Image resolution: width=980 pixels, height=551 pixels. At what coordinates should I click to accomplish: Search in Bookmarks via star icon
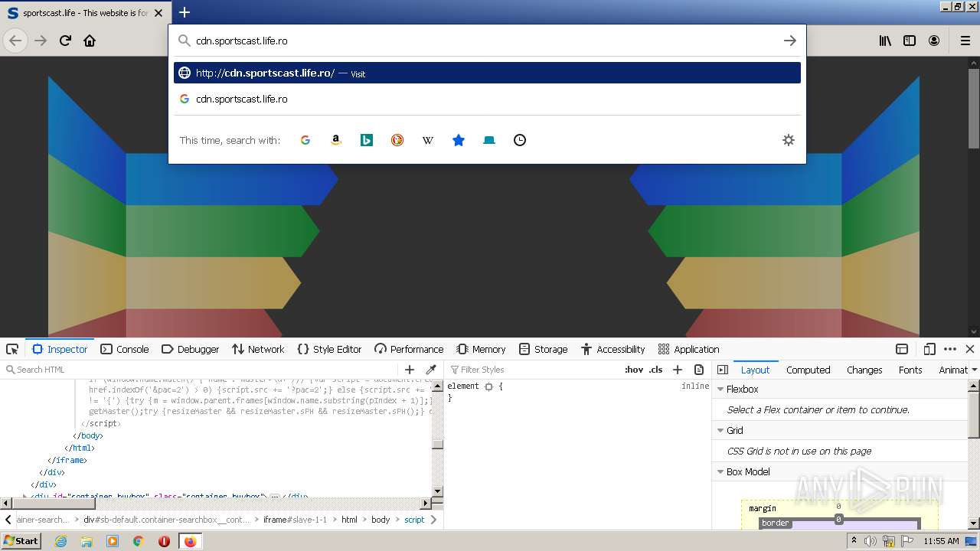[x=459, y=140]
